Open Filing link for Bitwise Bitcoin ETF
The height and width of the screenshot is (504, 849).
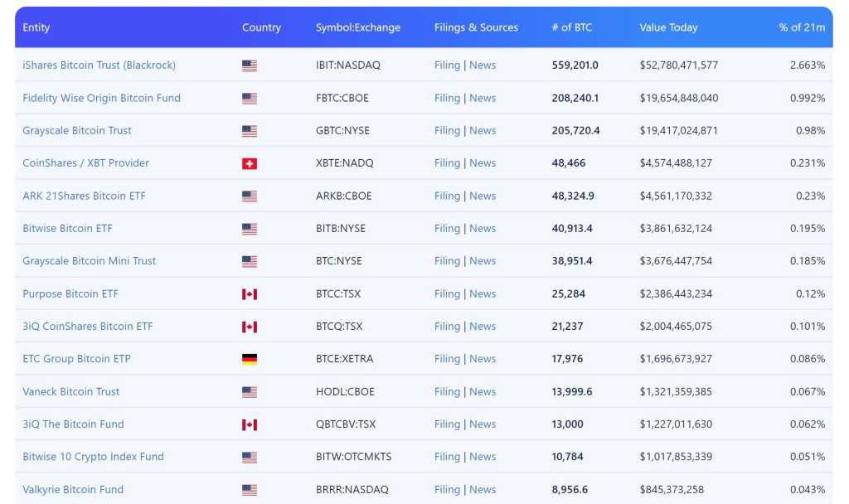tap(447, 228)
